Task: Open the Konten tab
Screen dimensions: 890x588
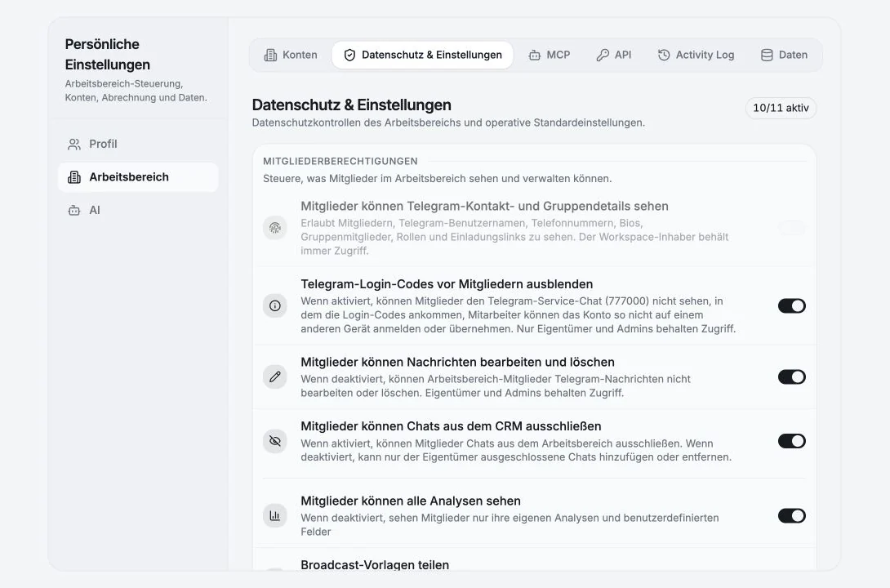Action: click(x=291, y=55)
